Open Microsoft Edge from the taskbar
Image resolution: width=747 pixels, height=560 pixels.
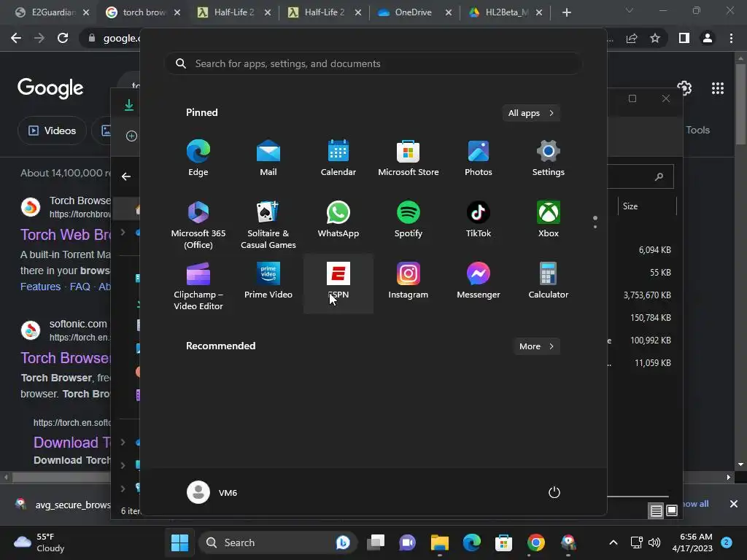point(472,542)
